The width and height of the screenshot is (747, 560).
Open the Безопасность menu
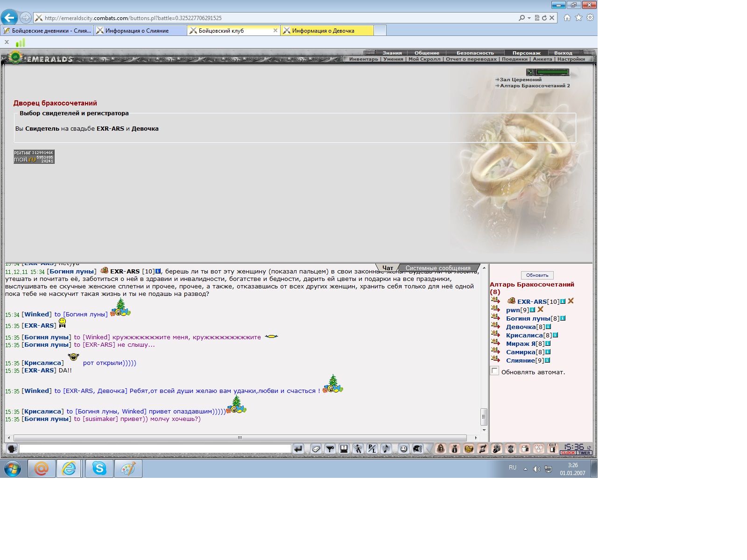(475, 53)
